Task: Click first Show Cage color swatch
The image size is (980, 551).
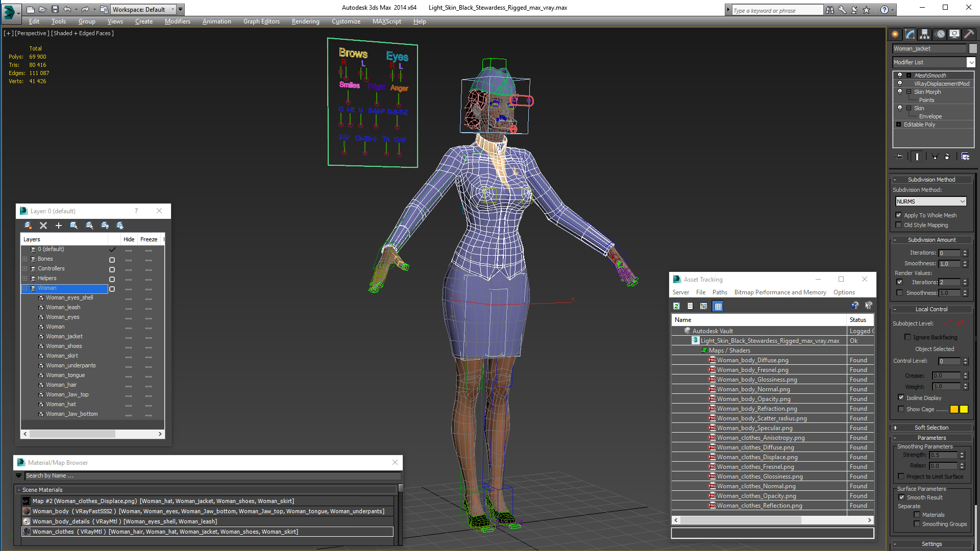Action: pyautogui.click(x=954, y=409)
